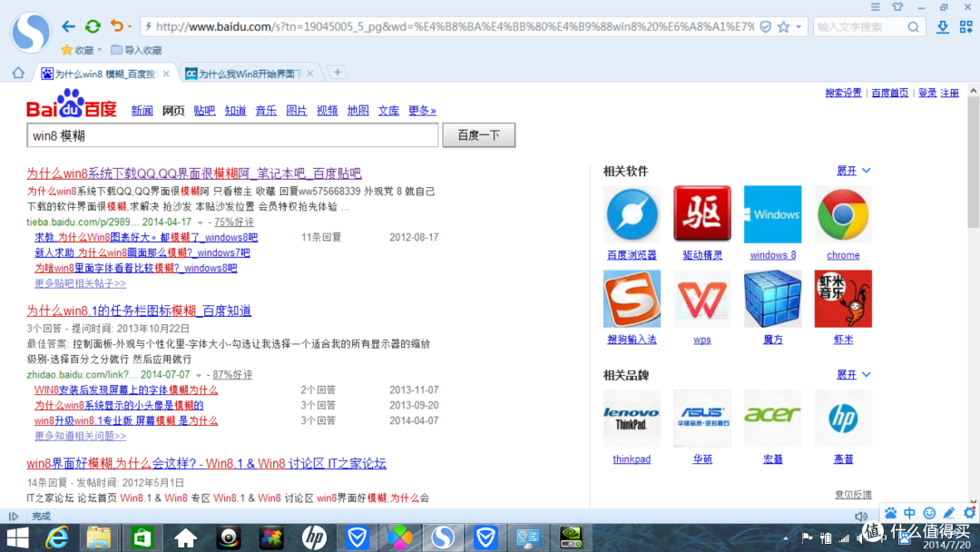Click the Baidu logo

point(72,103)
